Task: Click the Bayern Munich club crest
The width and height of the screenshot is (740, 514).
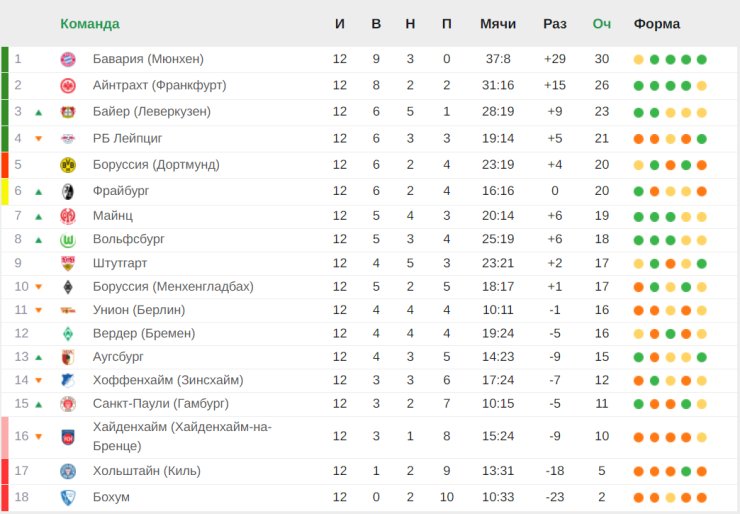Action: (68, 59)
